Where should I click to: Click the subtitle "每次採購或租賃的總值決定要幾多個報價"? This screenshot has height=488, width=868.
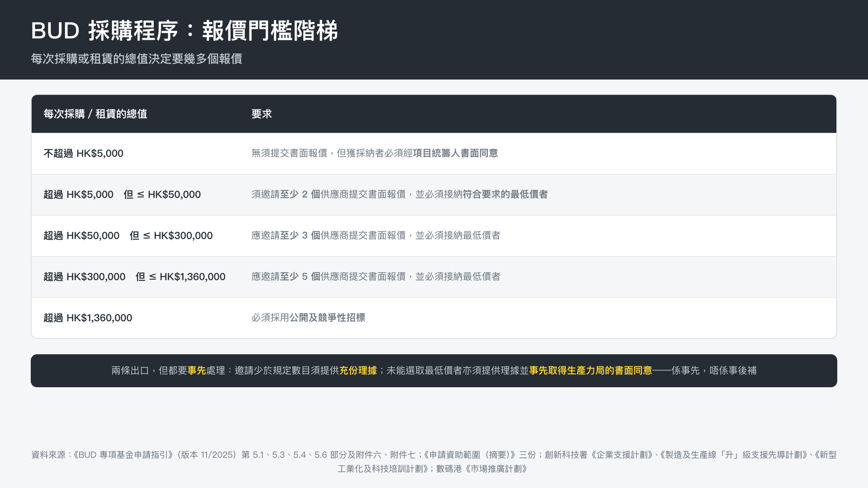[137, 59]
